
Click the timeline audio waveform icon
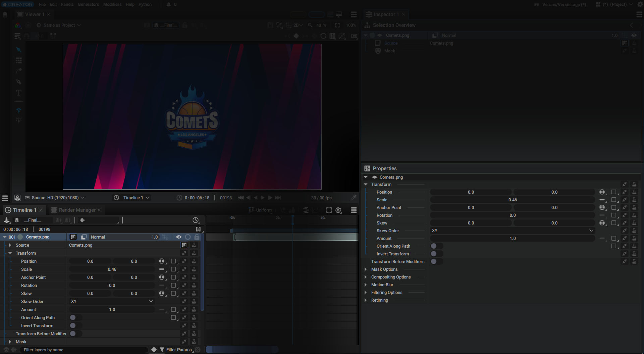point(83,220)
